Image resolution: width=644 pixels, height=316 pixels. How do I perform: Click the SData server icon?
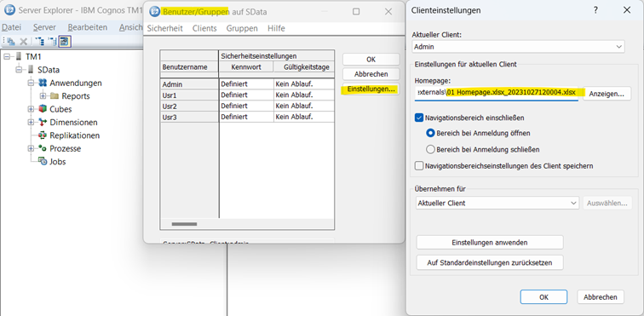32,70
